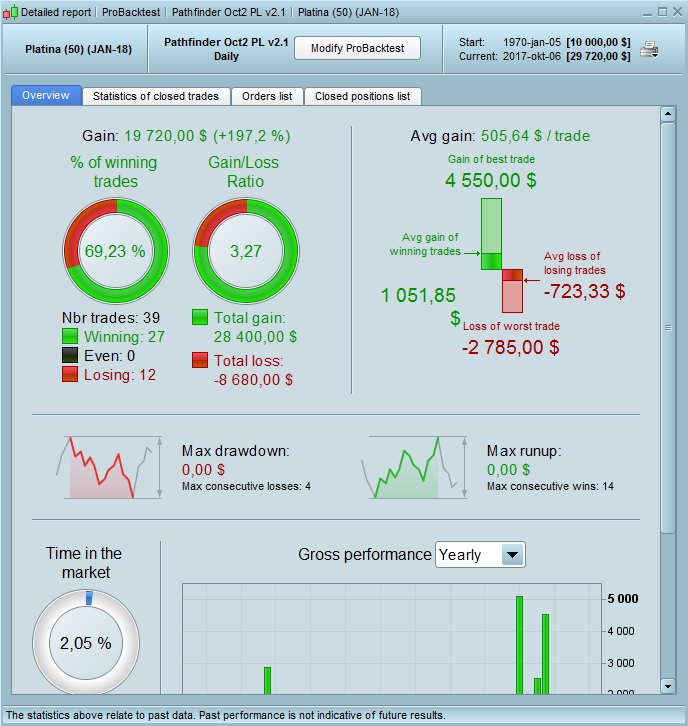Viewport: 688px width, 726px height.
Task: Open the Statistics of closed trades tab
Action: [x=156, y=96]
